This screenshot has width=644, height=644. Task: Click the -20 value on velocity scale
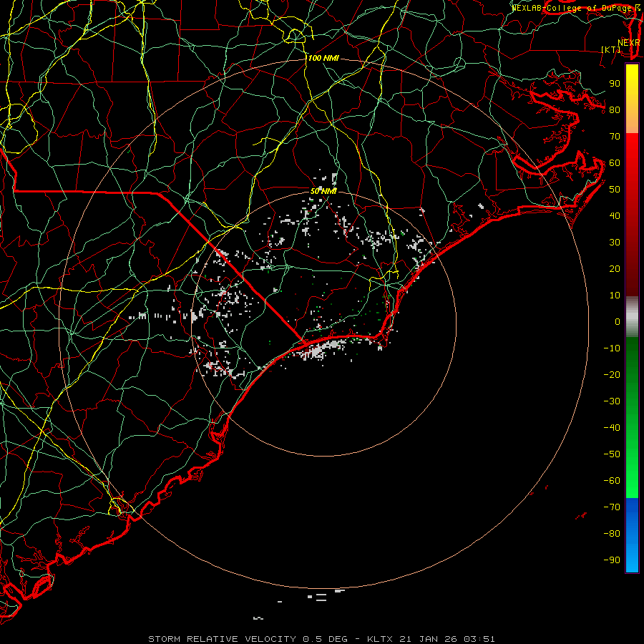pos(612,375)
